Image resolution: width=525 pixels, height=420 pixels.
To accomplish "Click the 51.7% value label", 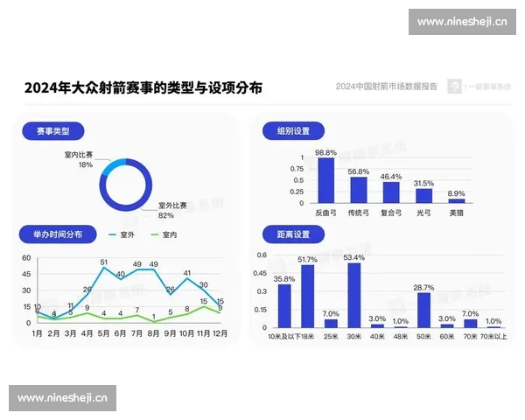I will (x=307, y=260).
